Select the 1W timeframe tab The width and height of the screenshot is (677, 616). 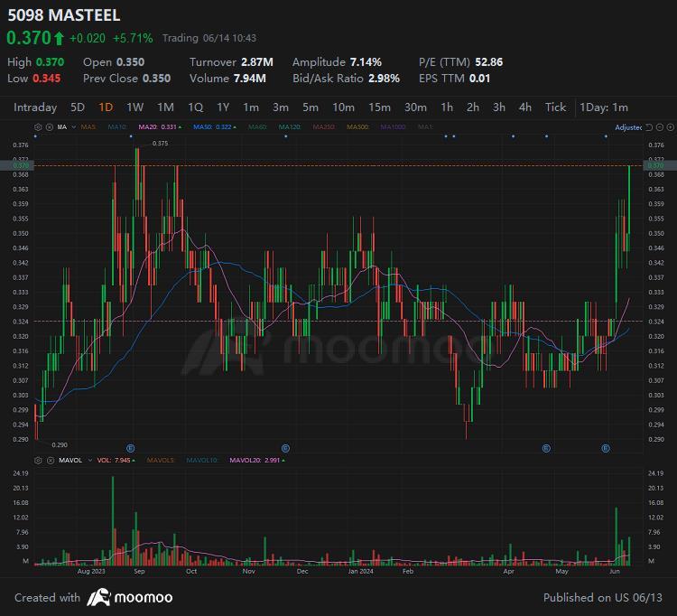pyautogui.click(x=134, y=107)
